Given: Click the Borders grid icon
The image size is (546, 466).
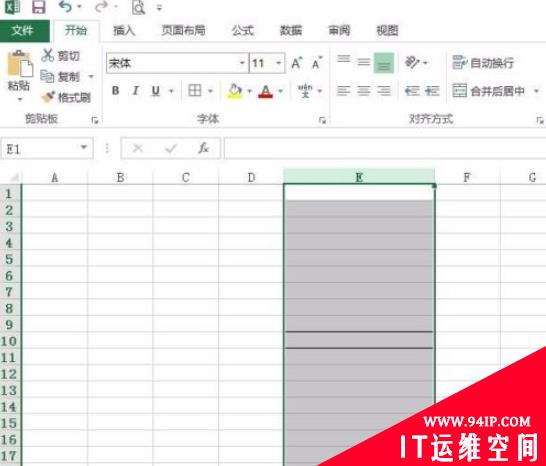Looking at the screenshot, I should coord(195,91).
